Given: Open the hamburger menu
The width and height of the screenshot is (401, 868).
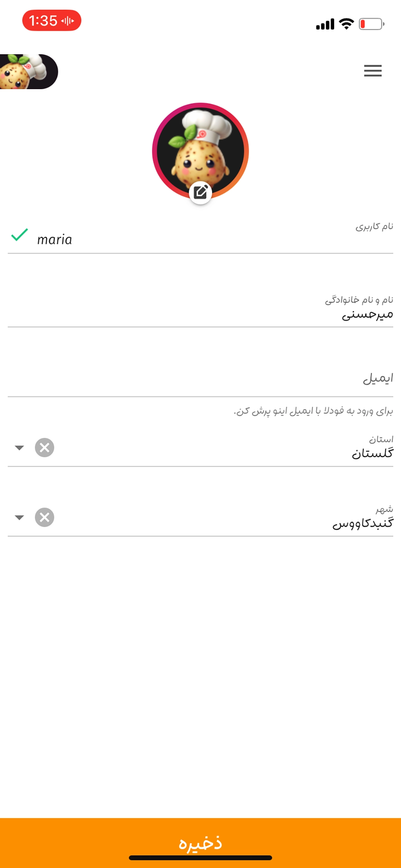Looking at the screenshot, I should click(x=373, y=71).
